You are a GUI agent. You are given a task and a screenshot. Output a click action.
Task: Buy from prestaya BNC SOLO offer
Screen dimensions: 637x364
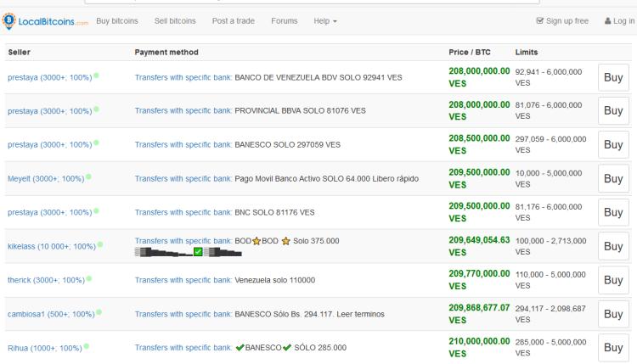(x=613, y=212)
